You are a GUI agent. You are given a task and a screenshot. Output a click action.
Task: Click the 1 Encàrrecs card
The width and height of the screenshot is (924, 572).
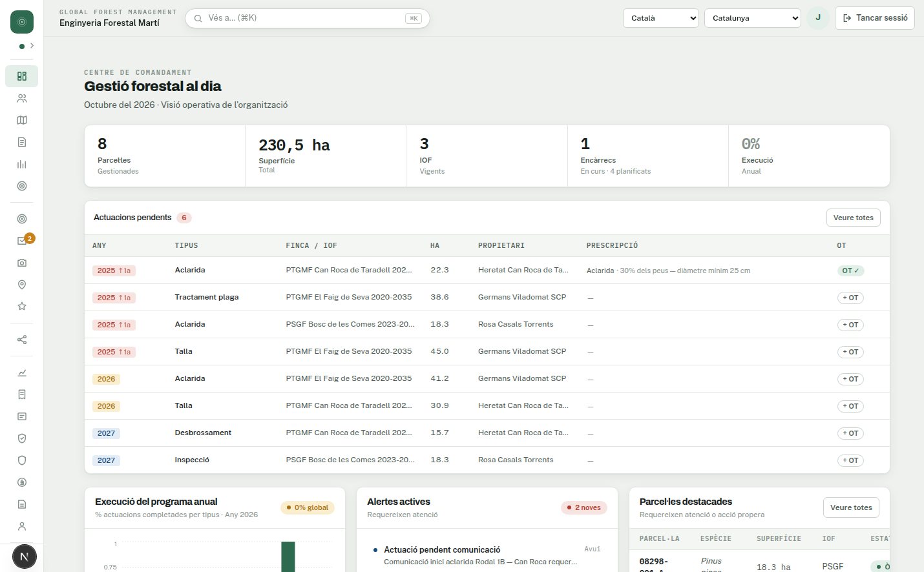tap(648, 156)
